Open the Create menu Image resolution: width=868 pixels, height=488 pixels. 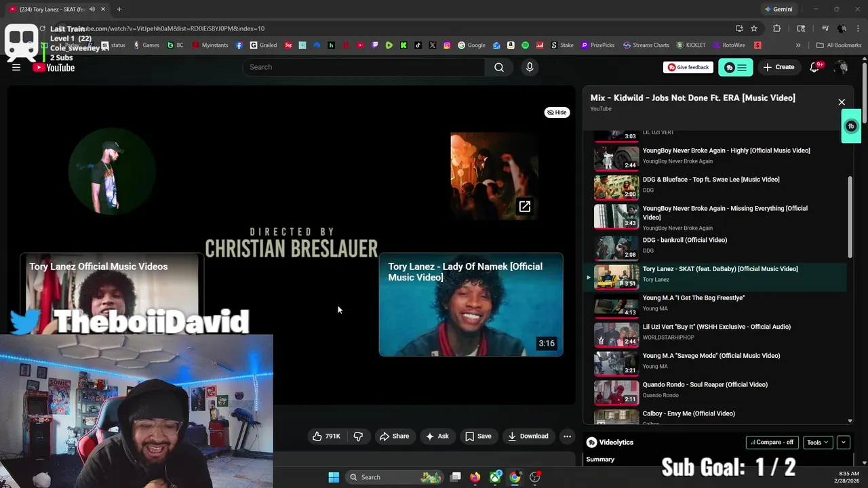coord(778,67)
